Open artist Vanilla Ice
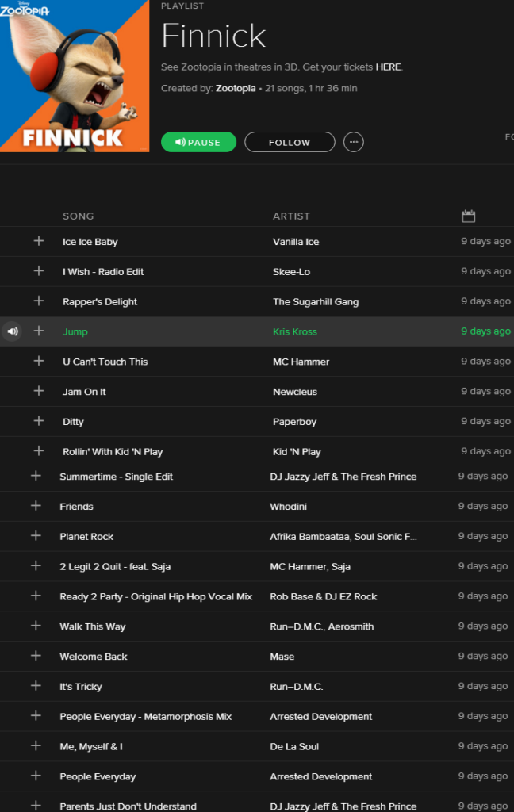 (x=296, y=242)
